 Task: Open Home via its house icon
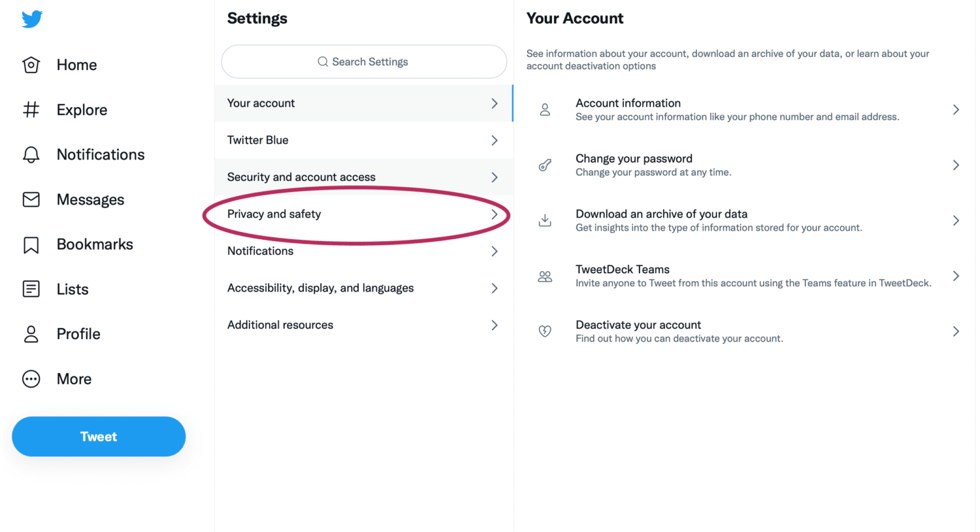tap(31, 65)
